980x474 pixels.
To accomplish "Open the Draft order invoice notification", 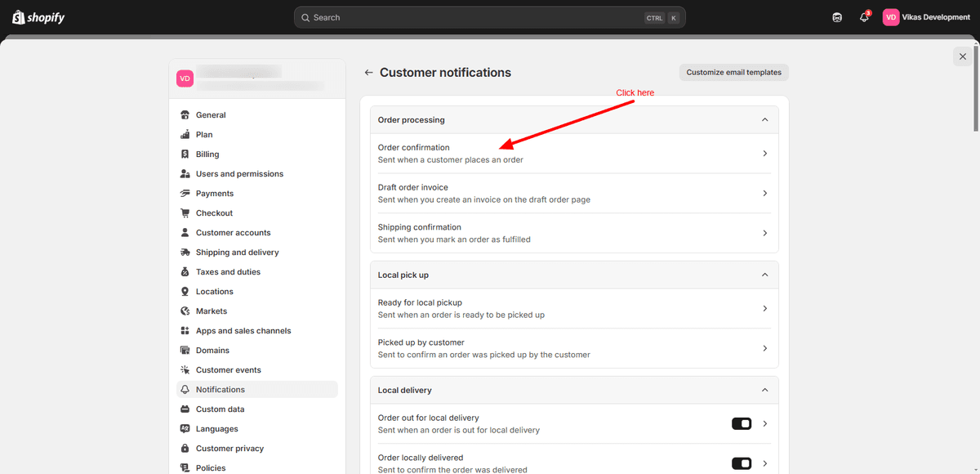I will [574, 194].
